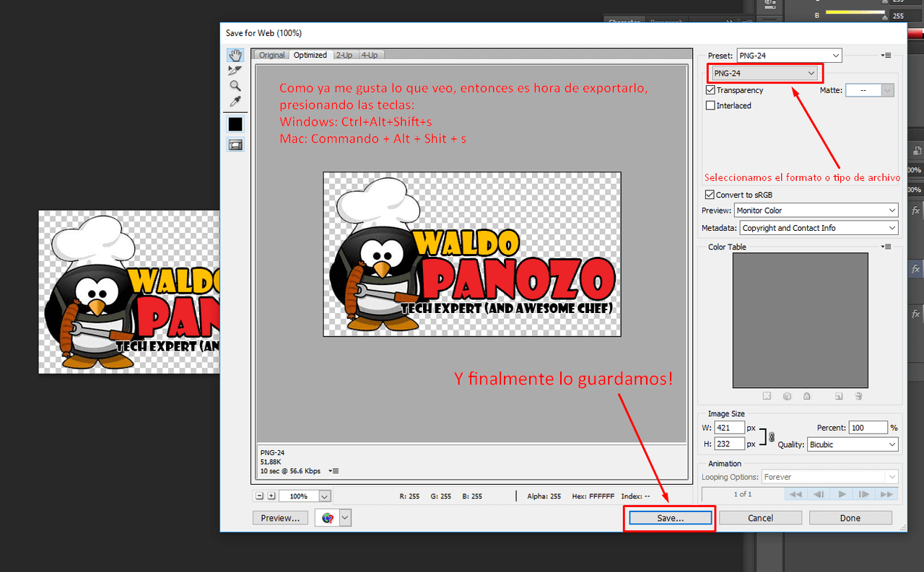Click the Save... button
This screenshot has width=924, height=572.
pos(670,518)
